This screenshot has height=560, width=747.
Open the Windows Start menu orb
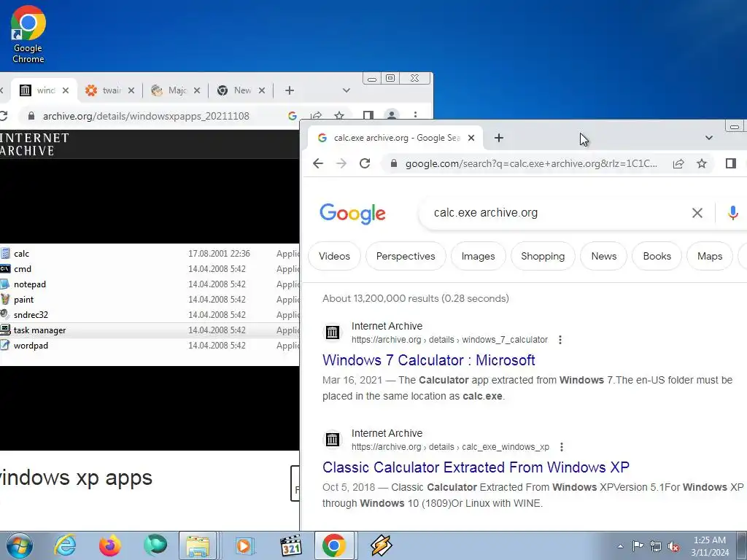tap(20, 545)
